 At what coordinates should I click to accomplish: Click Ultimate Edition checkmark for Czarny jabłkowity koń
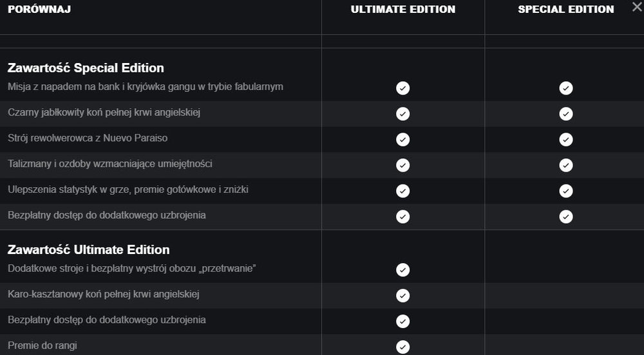[402, 114]
